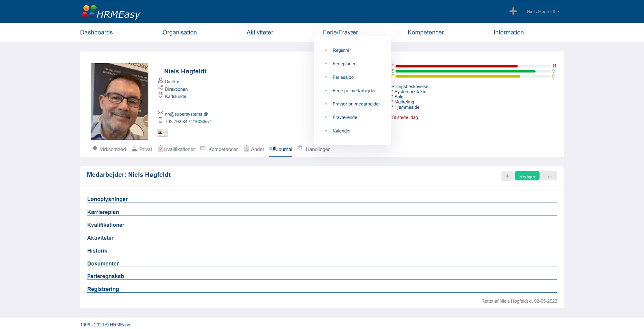
Task: Open the Ferie/Fravær menu
Action: [x=340, y=32]
